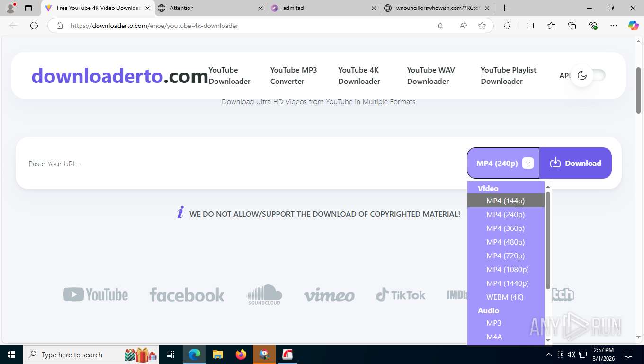Launch Firefox from taskbar

coord(241,355)
